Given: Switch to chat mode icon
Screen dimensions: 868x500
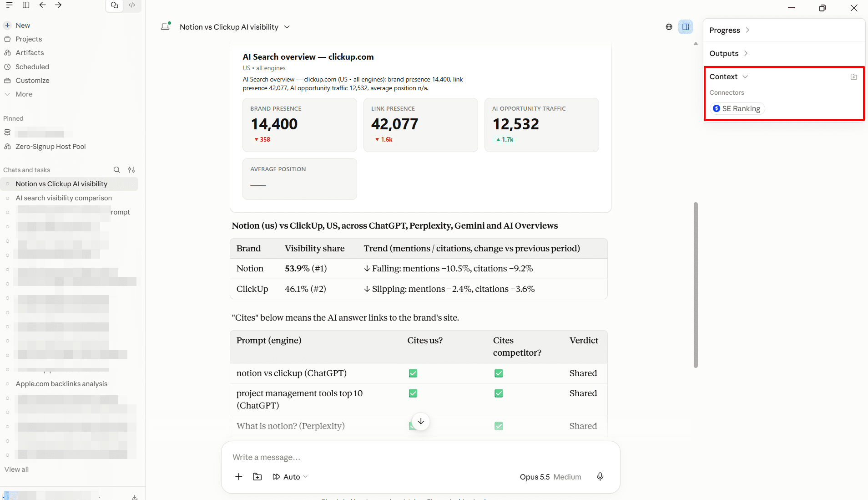Looking at the screenshot, I should (115, 5).
